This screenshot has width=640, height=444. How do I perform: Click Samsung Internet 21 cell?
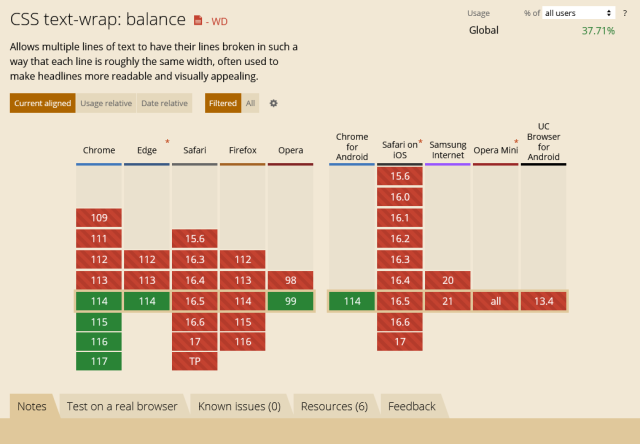click(x=448, y=301)
